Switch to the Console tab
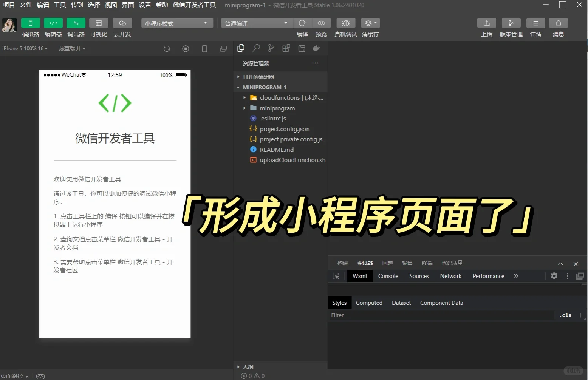 (x=388, y=276)
